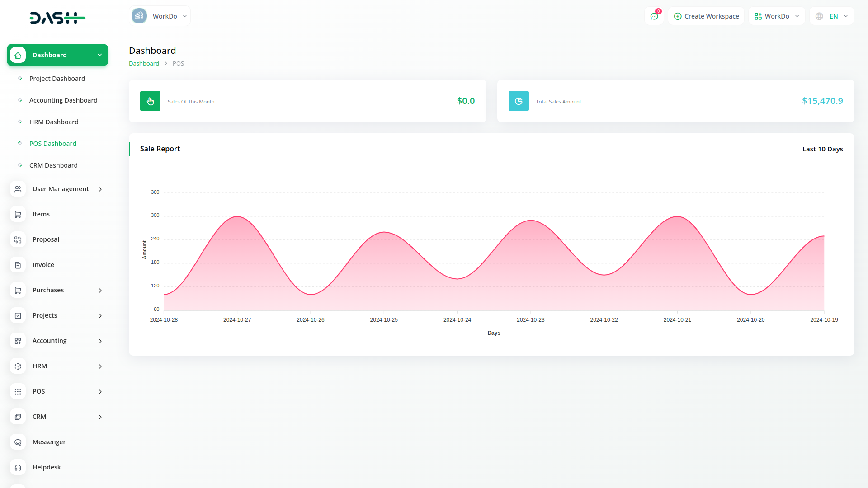Collapse the Dashboard section chevron
Viewport: 868px width, 488px height.
pyautogui.click(x=99, y=55)
